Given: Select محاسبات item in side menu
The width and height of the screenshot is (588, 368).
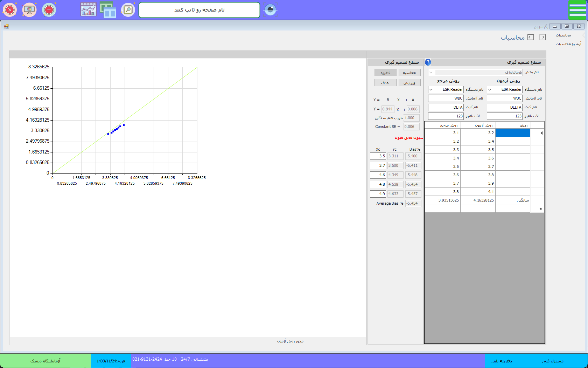Looking at the screenshot, I should pyautogui.click(x=563, y=35).
